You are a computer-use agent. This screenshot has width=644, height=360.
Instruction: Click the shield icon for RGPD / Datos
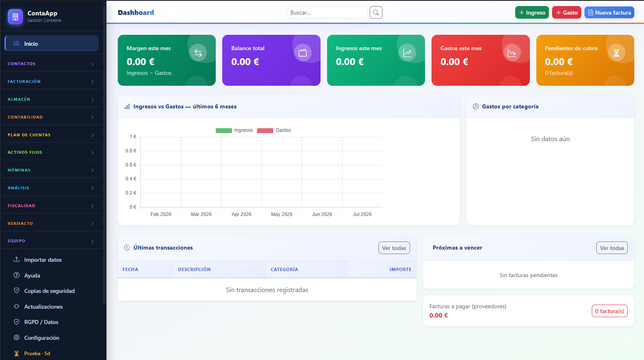(x=17, y=322)
